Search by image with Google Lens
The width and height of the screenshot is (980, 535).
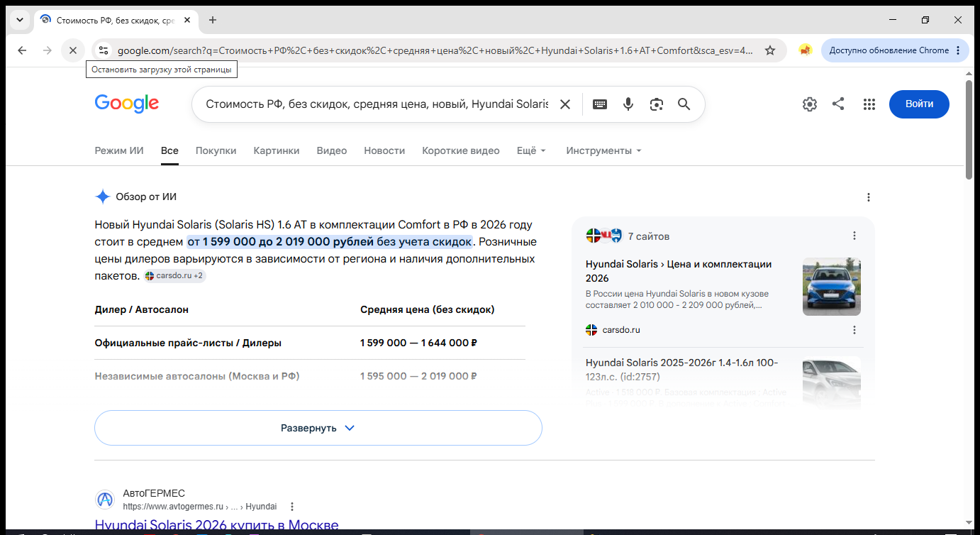(x=657, y=104)
